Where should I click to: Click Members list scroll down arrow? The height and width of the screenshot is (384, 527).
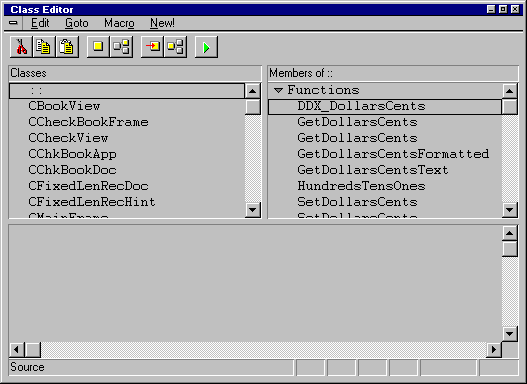pyautogui.click(x=510, y=210)
